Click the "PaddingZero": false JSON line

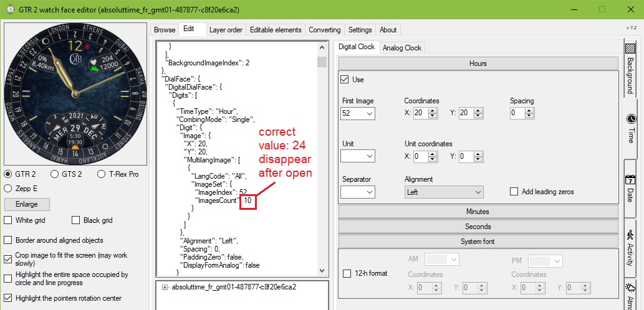coord(211,256)
